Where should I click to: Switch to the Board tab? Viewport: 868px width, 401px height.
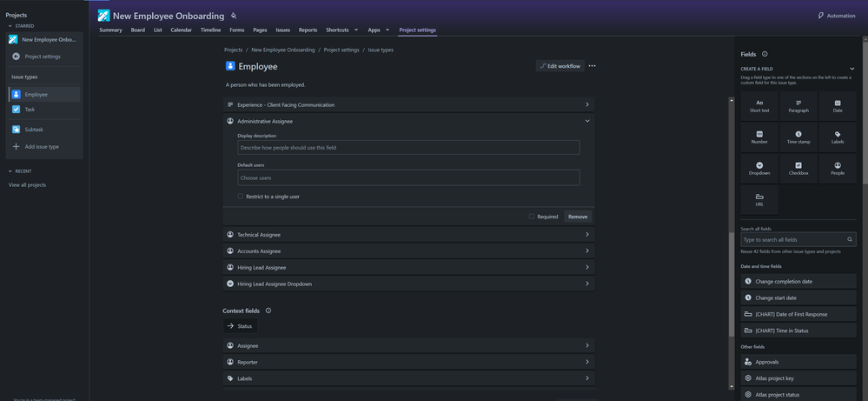[x=138, y=30]
